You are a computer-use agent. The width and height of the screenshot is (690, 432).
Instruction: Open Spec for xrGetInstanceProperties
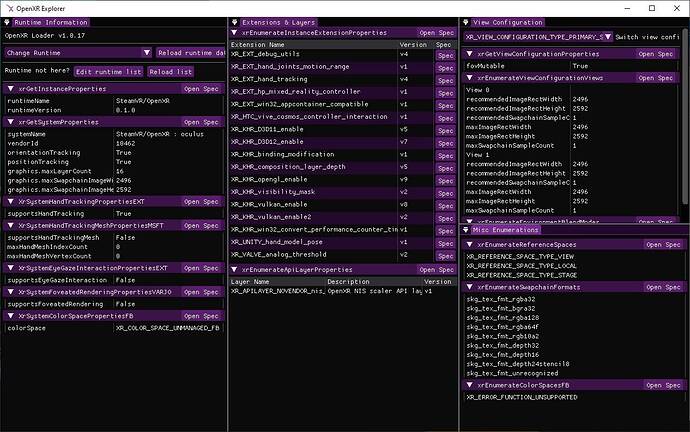coord(202,89)
